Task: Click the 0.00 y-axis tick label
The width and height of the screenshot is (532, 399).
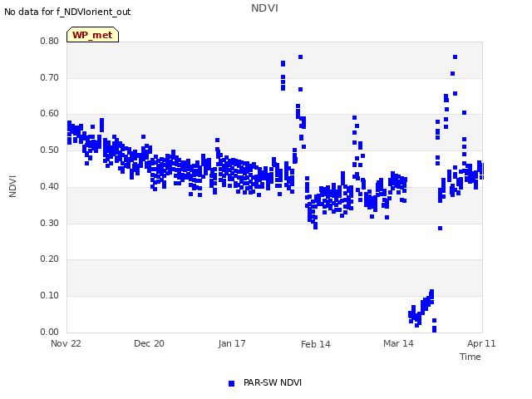Action: tap(49, 332)
